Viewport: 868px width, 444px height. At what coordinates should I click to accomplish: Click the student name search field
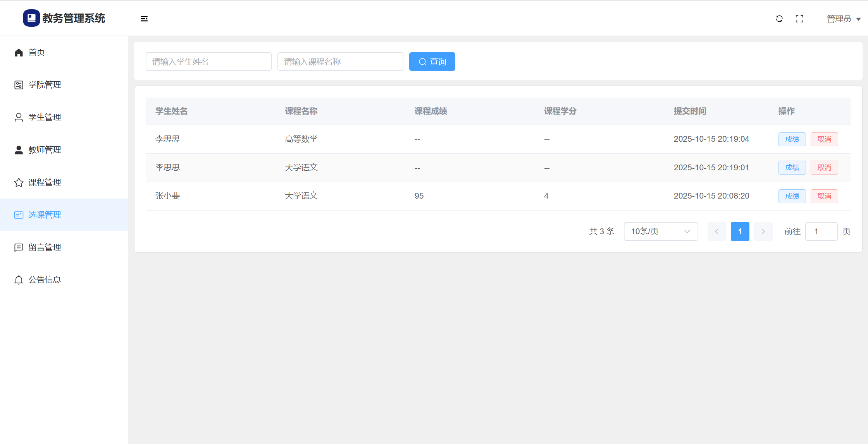[208, 62]
